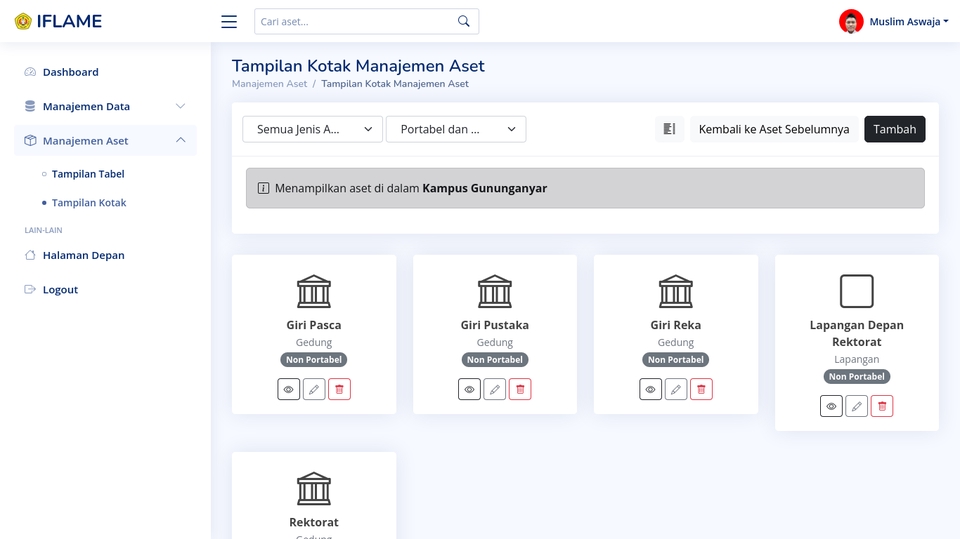
Task: Edit Giri Pustaka with pencil icon
Action: pos(495,389)
